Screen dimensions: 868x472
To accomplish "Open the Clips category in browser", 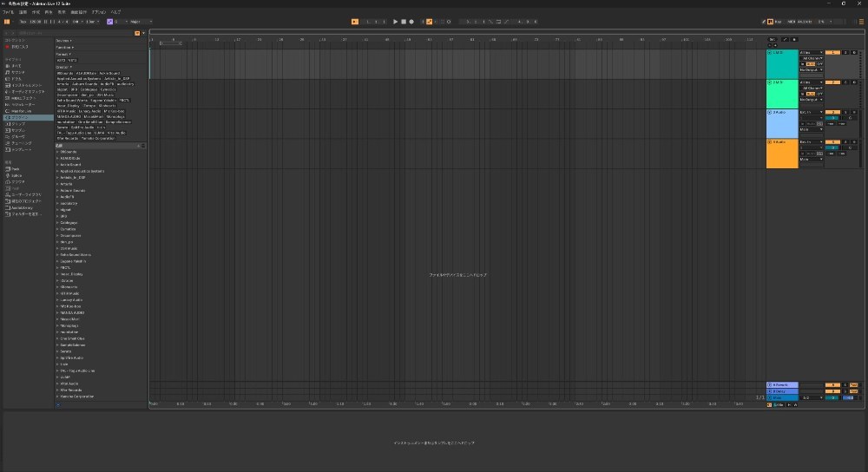I will 16,124.
